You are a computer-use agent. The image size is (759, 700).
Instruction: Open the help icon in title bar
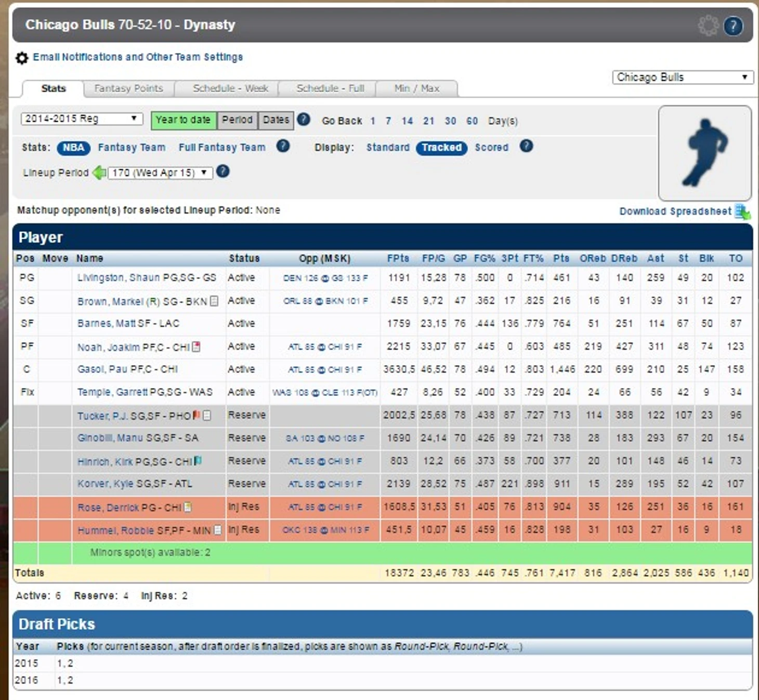pyautogui.click(x=733, y=25)
